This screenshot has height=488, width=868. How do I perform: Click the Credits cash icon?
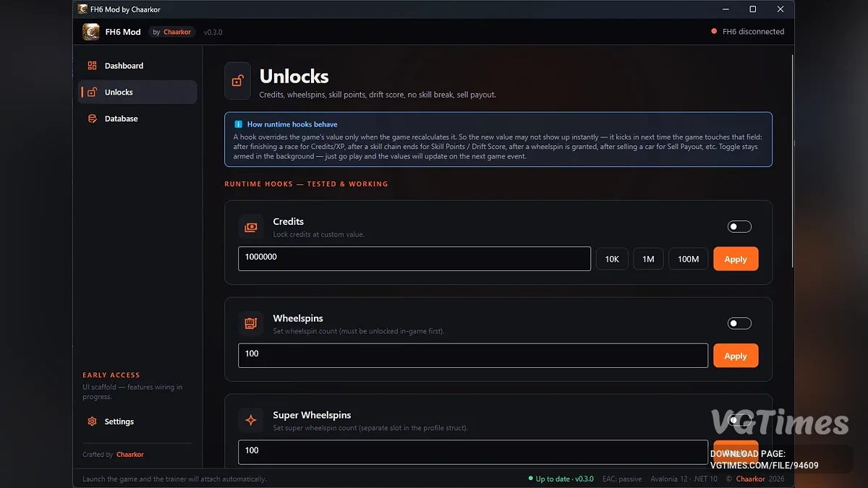(x=250, y=227)
